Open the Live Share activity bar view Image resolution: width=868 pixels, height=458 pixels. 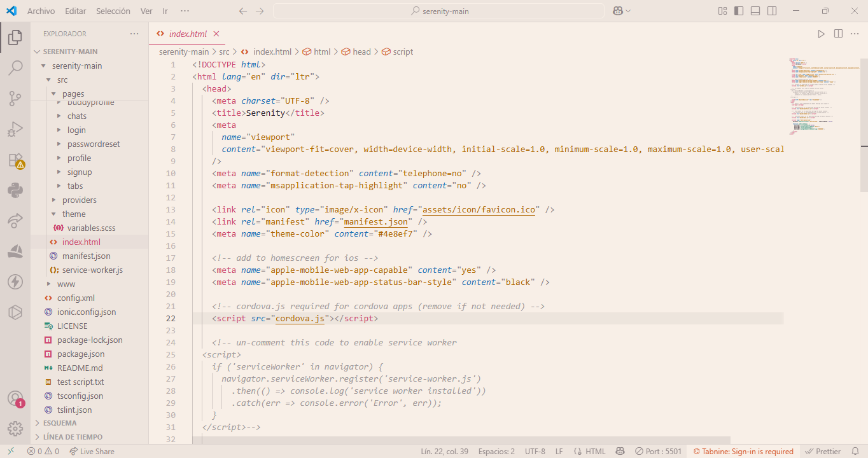click(15, 221)
